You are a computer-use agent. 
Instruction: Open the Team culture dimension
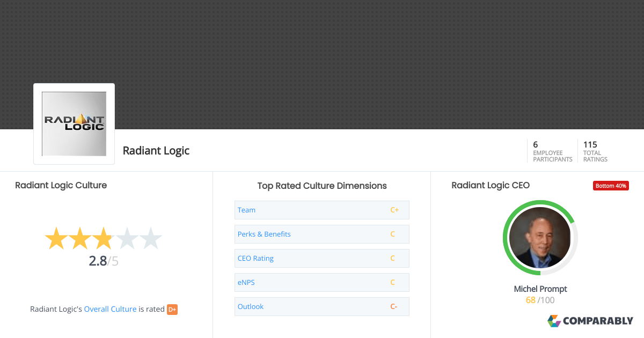tap(246, 210)
